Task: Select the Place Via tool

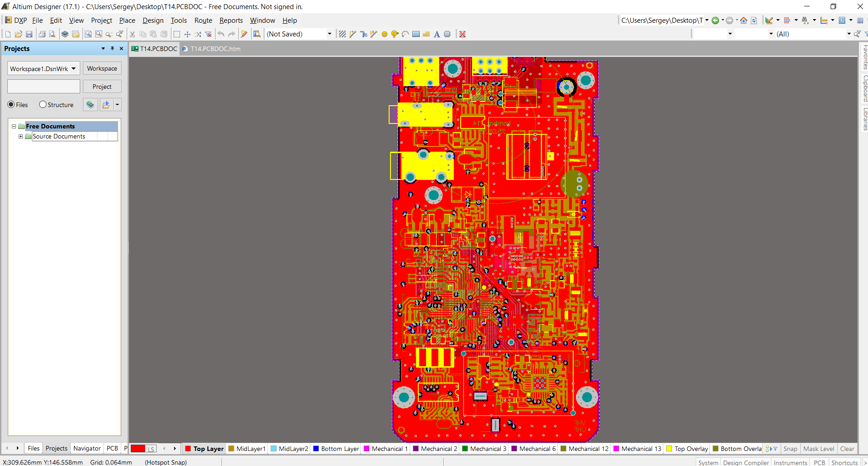Action: (x=395, y=34)
